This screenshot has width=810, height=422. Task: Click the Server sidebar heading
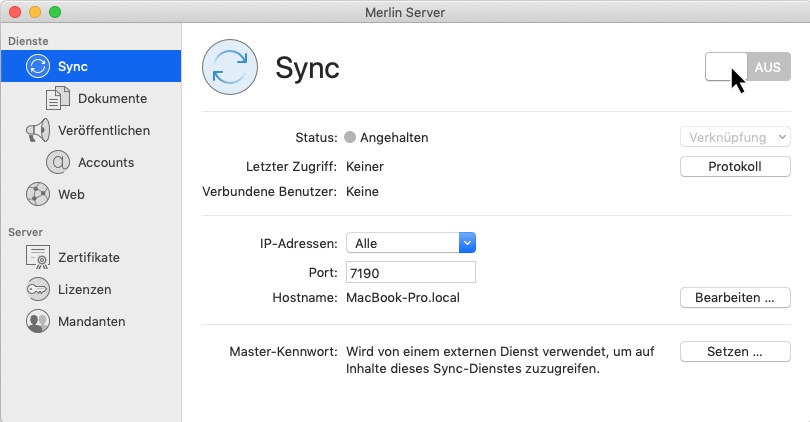(25, 232)
